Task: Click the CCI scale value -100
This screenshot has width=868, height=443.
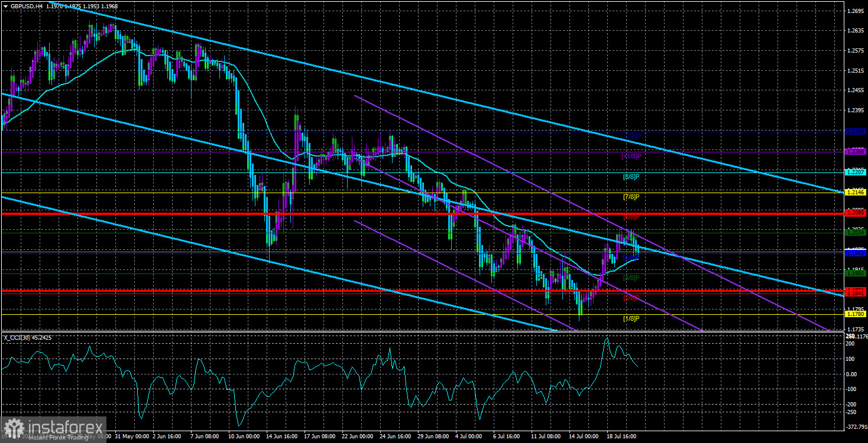Action: [852, 389]
